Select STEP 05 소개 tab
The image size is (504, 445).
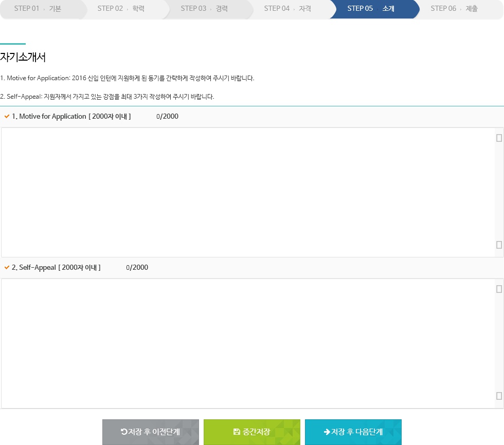point(374,9)
